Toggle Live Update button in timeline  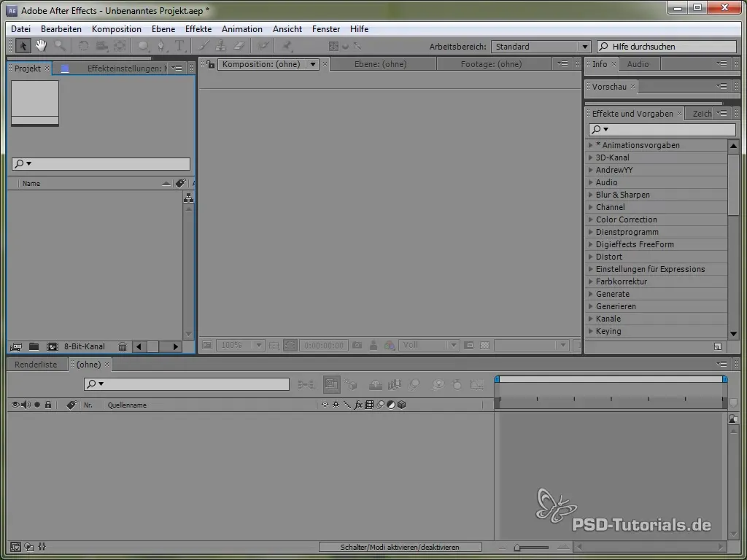[x=332, y=384]
